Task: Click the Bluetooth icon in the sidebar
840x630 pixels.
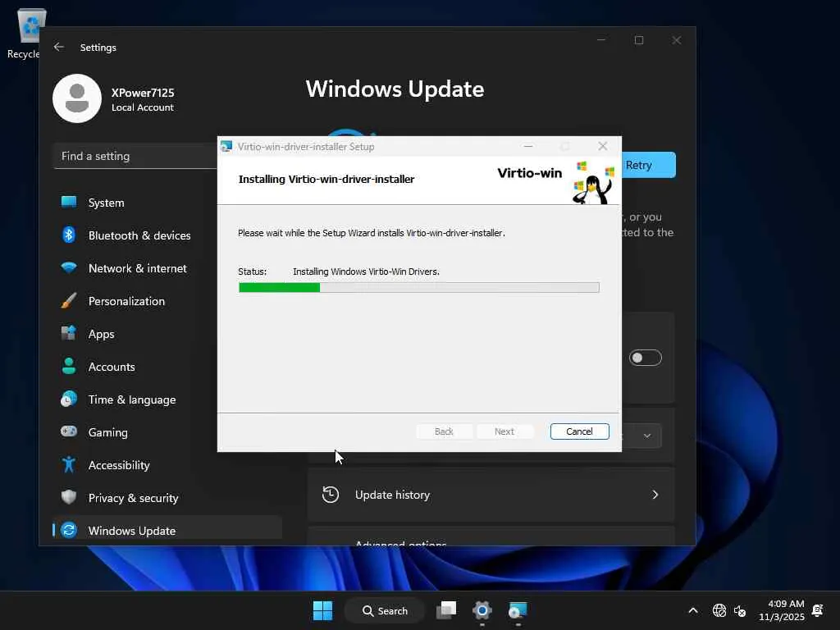Action: click(69, 235)
